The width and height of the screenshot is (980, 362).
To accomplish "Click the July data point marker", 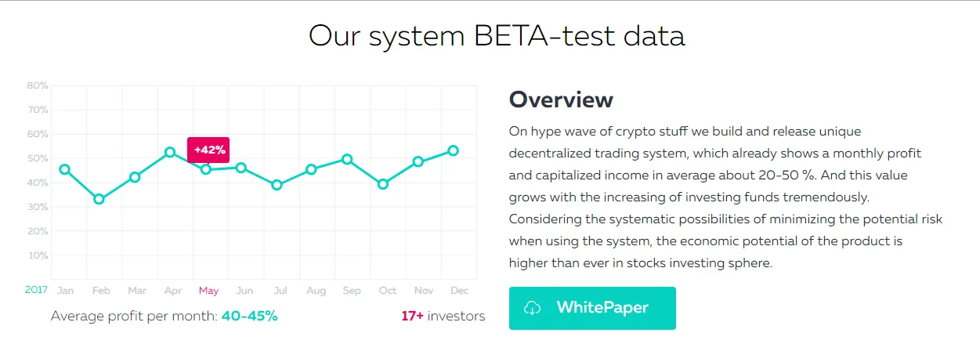I will 277,185.
